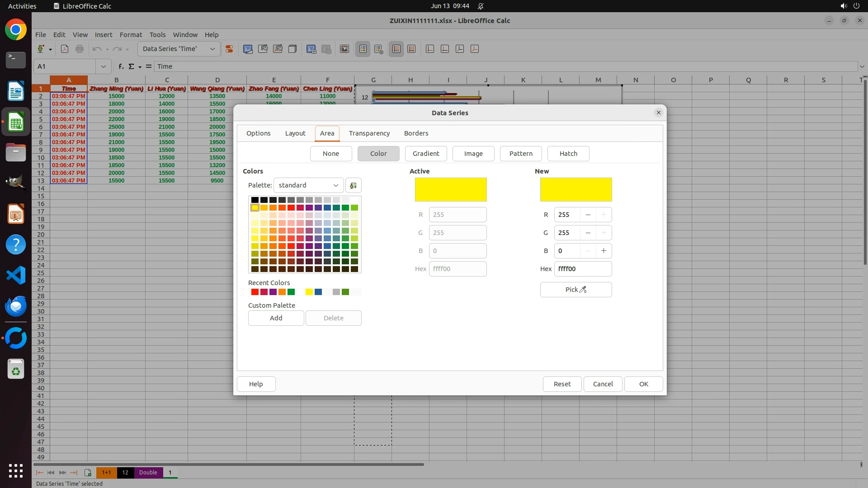The image size is (868, 488).
Task: Toggle Horizontal Grids in the toolbar
Action: pos(396,49)
